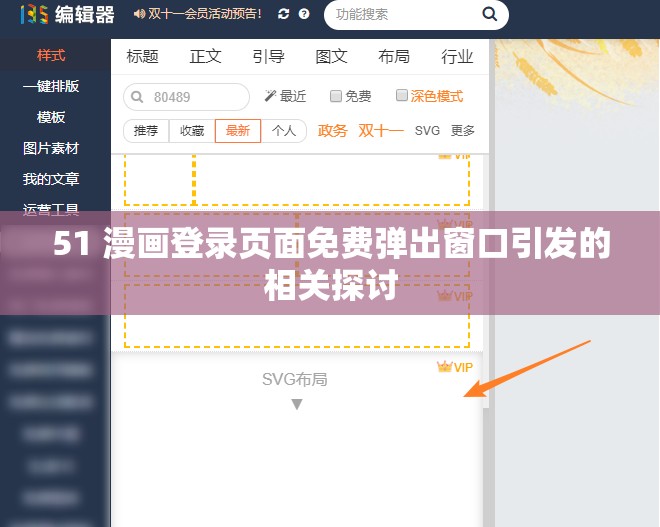This screenshot has width=660, height=527.
Task: Open the 更多 categories link
Action: [x=463, y=131]
